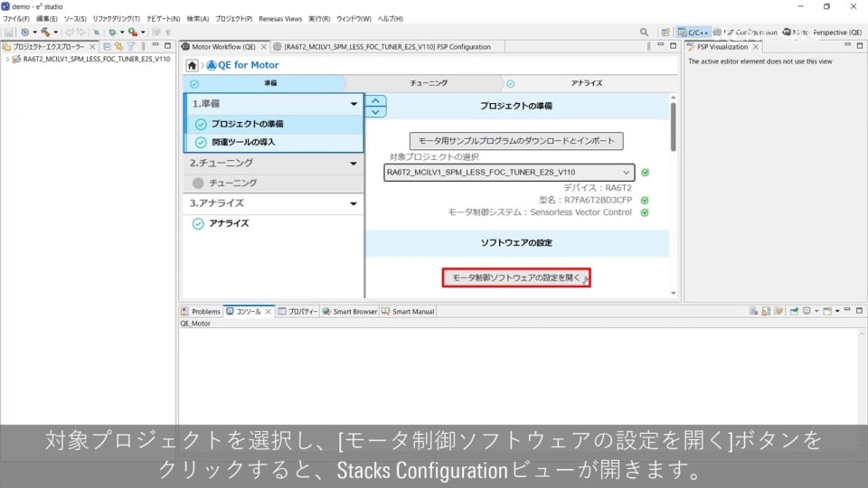Select the 関連ツールの導入 checked step
The width and height of the screenshot is (868, 488).
coord(243,143)
